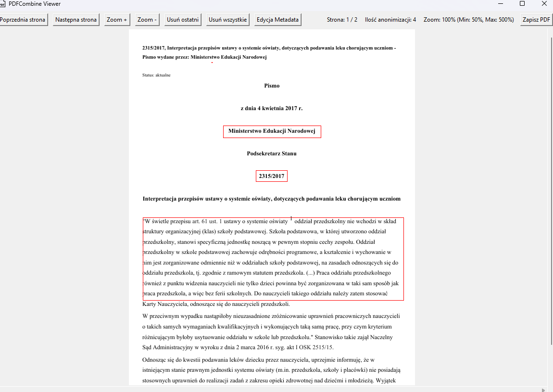Remove last anonymization via Usuń ostatni
The height and width of the screenshot is (392, 553).
coord(183,20)
